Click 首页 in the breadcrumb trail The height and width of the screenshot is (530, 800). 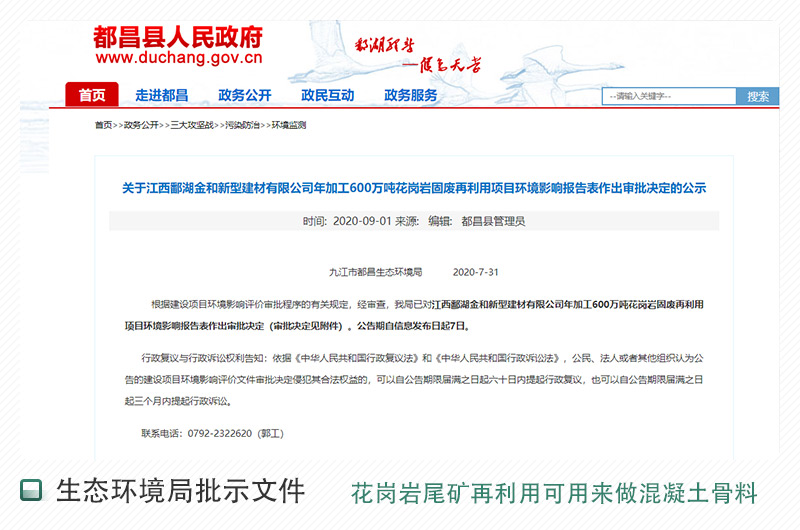103,125
